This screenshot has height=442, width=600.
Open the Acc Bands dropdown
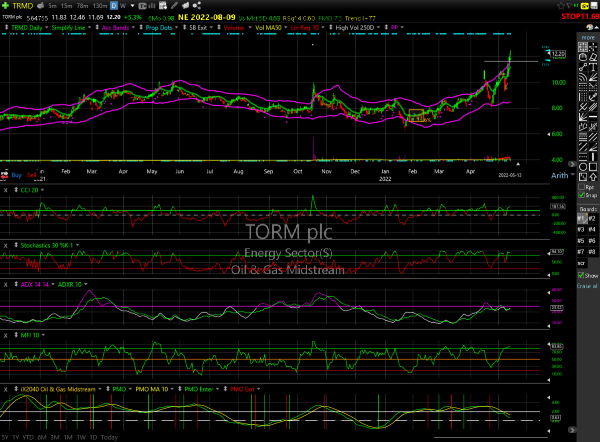pos(133,27)
